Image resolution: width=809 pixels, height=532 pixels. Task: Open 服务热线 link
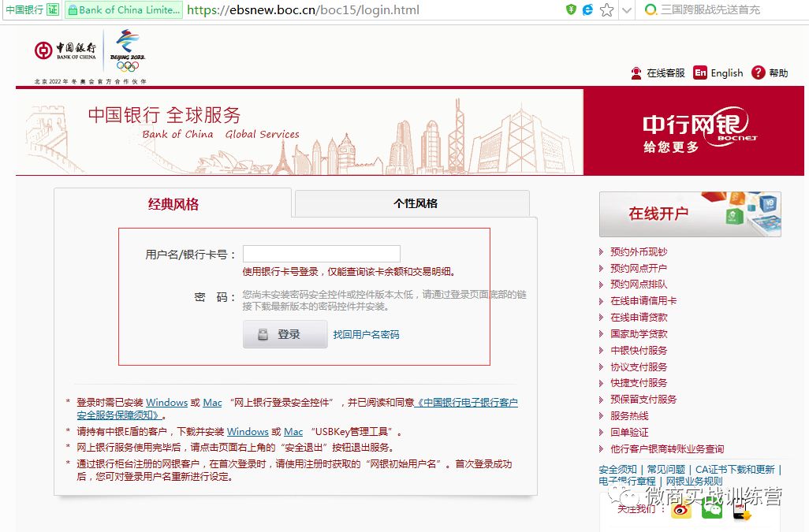tap(629, 415)
